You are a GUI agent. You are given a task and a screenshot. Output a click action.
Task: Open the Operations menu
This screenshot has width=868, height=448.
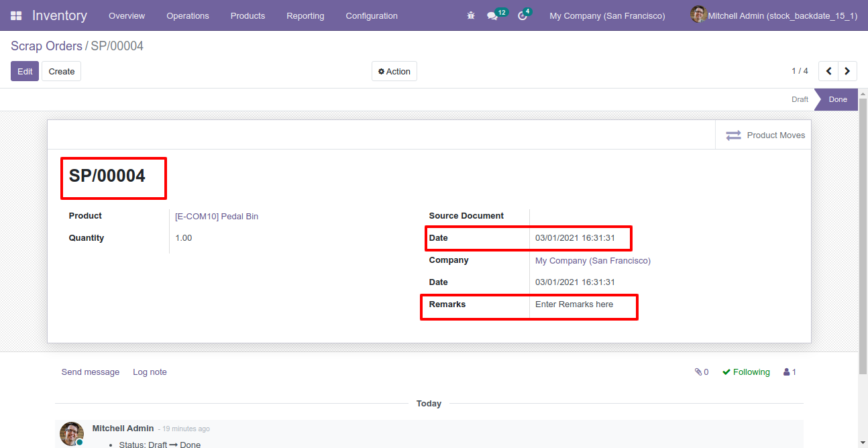188,15
